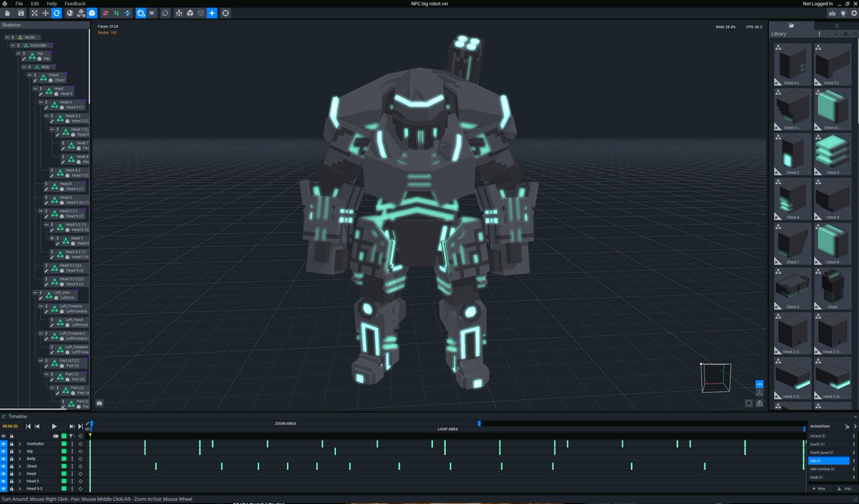Collapse the Left_Arm node in skeleton tree
859x504 pixels.
[36, 293]
